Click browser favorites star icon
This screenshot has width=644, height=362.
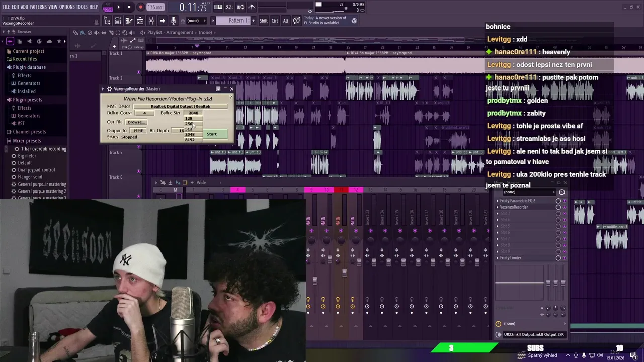[x=59, y=41]
